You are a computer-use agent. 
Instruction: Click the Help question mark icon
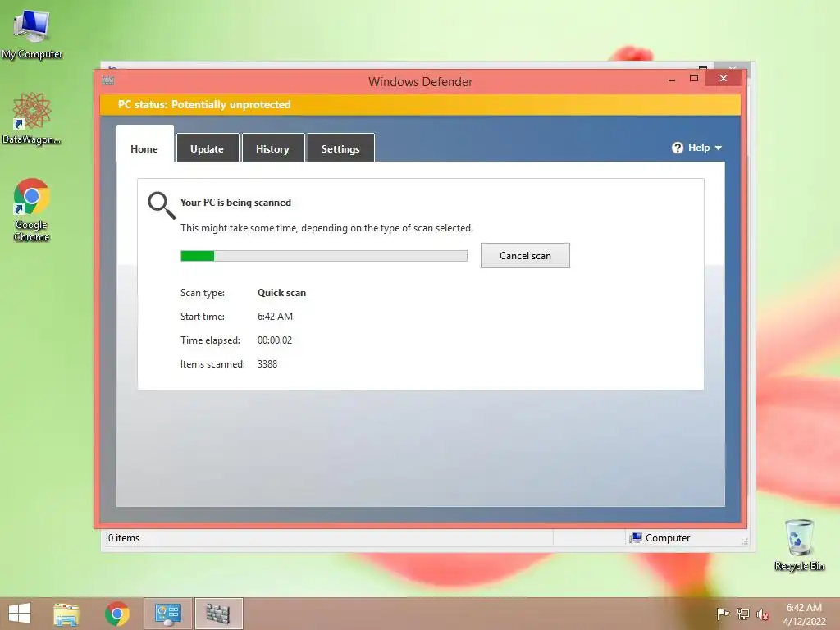pyautogui.click(x=677, y=148)
